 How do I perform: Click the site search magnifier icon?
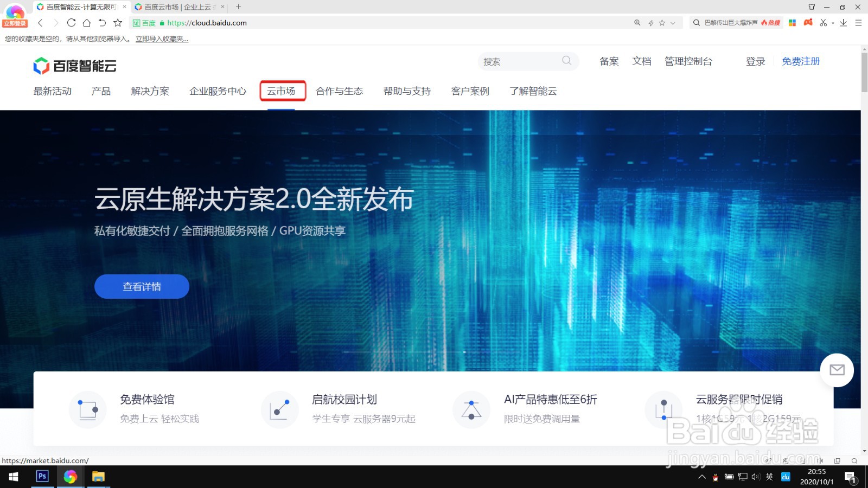(567, 61)
